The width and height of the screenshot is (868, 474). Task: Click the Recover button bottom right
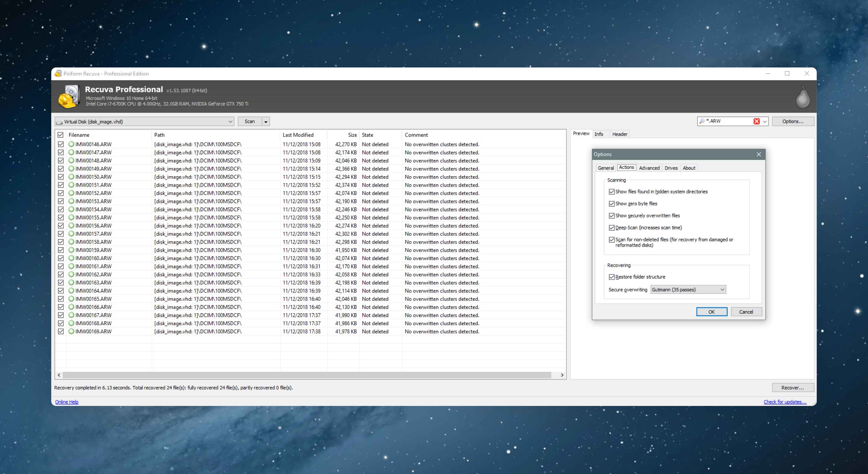coord(793,388)
